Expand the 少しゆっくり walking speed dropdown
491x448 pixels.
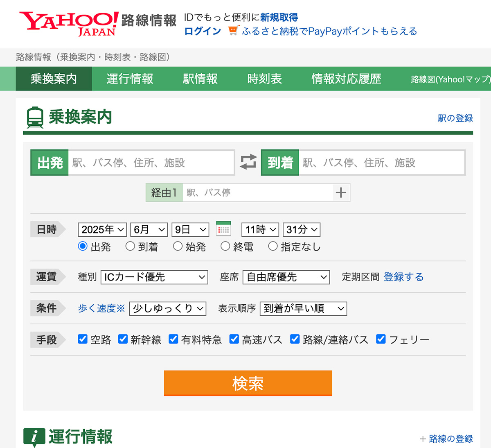[168, 308]
